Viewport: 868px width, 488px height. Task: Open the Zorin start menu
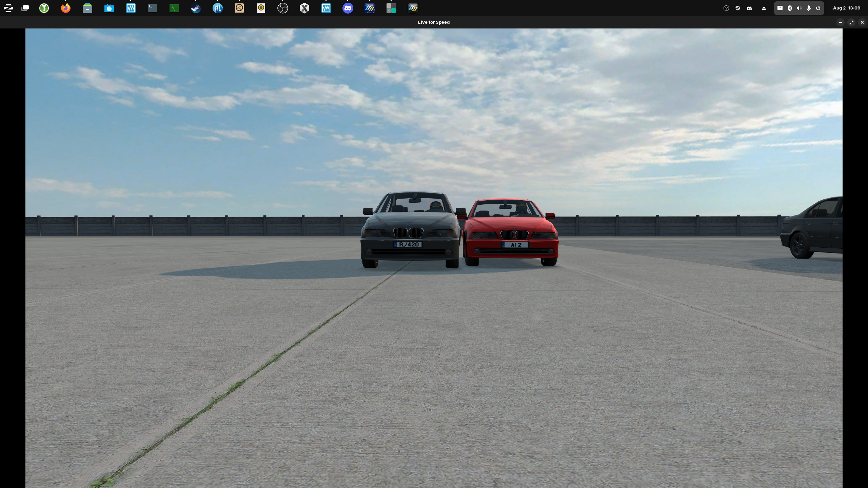pyautogui.click(x=8, y=8)
